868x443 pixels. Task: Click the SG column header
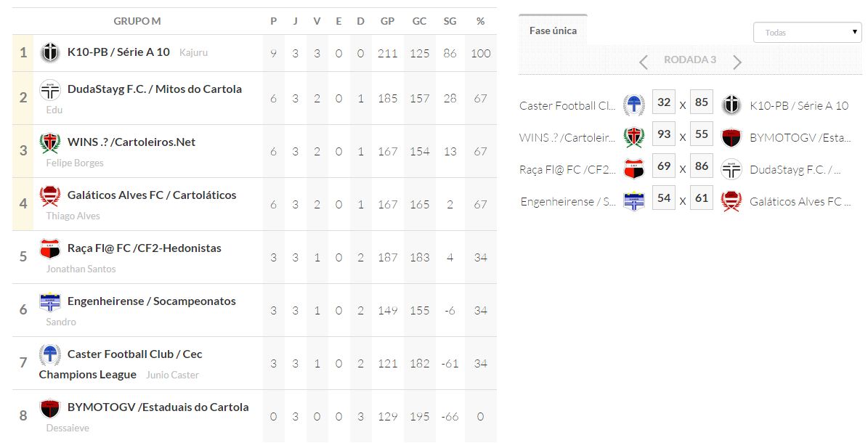coord(450,21)
